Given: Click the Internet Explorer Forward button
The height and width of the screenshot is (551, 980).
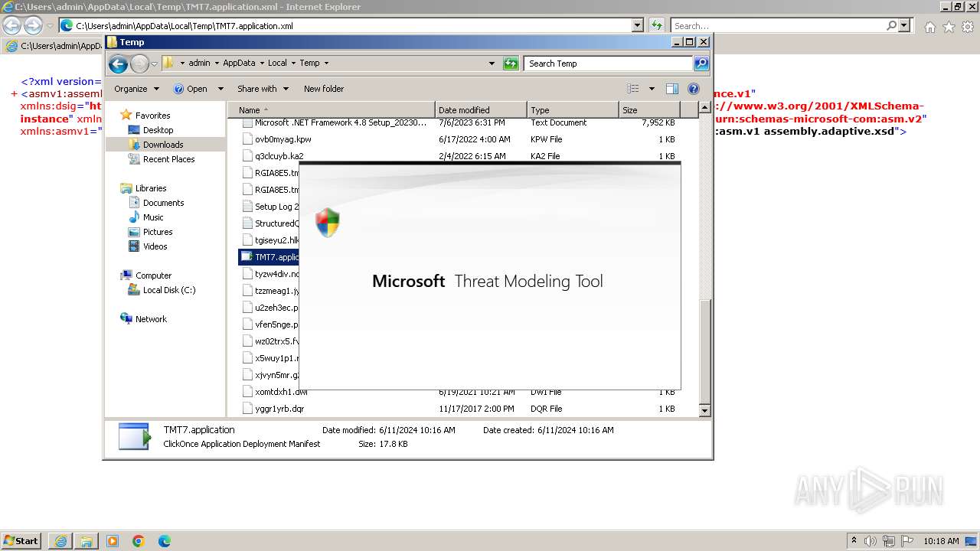Looking at the screenshot, I should 33,25.
